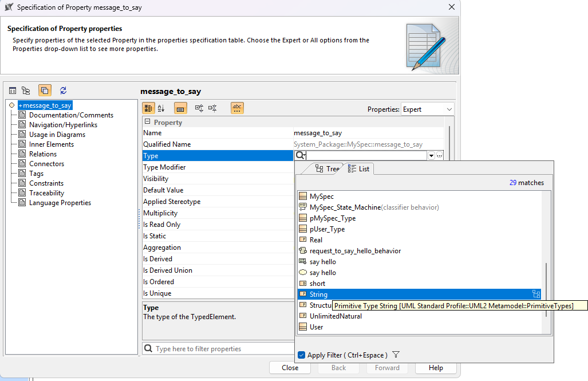This screenshot has height=381, width=588.
Task: Choose String in the type list
Action: (419, 294)
